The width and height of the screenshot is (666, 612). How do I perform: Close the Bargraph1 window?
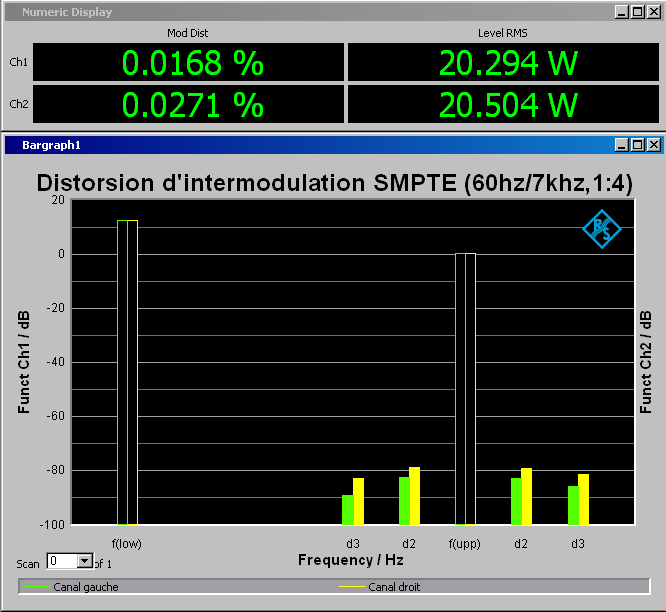[x=654, y=145]
